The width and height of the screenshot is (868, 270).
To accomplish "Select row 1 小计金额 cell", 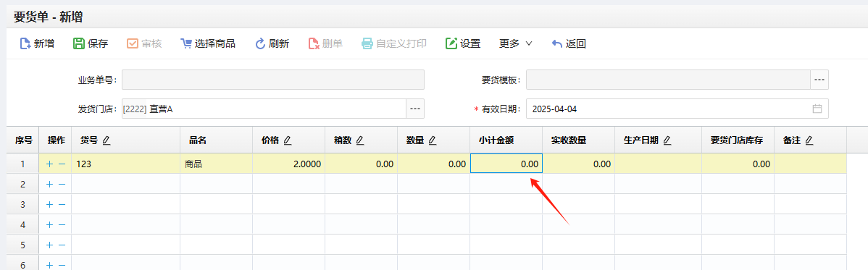I will pos(506,164).
